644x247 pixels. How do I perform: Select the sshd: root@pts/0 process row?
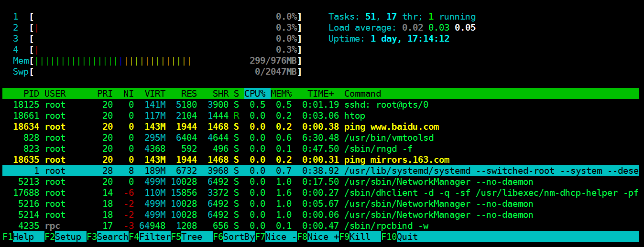[x=320, y=105]
